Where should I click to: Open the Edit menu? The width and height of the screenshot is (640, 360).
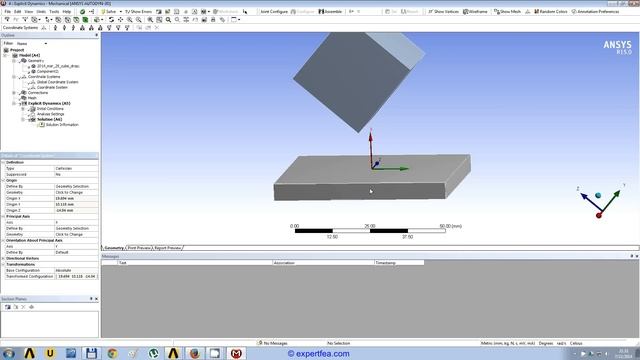pos(18,11)
